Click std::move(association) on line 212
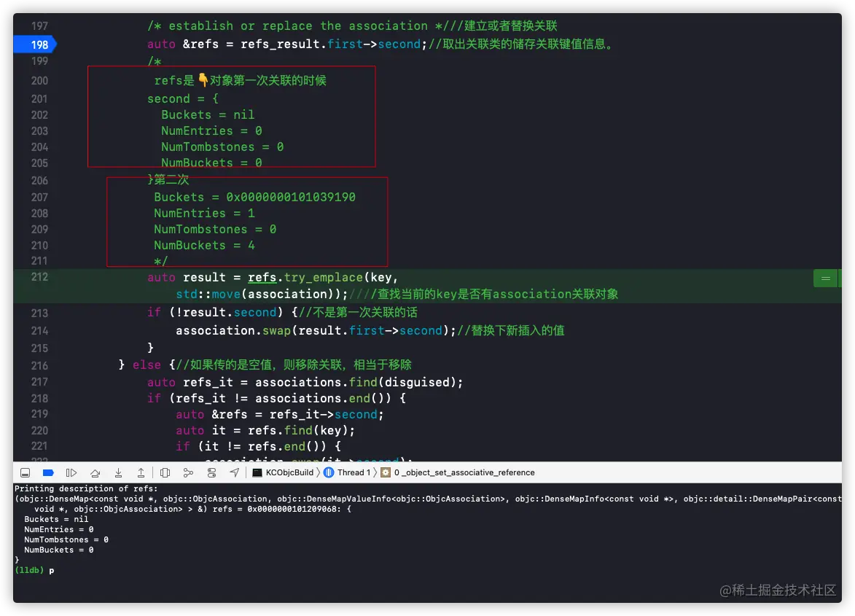855x616 pixels. point(259,295)
